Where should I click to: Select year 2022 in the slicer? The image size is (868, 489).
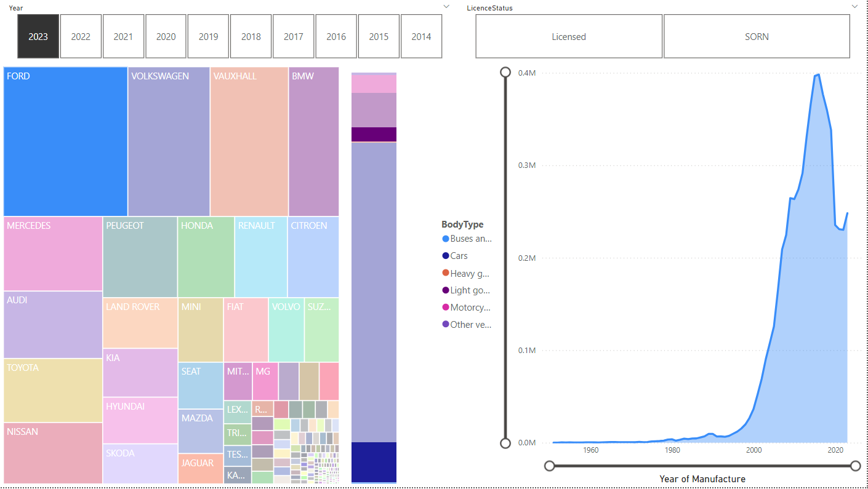pyautogui.click(x=81, y=36)
